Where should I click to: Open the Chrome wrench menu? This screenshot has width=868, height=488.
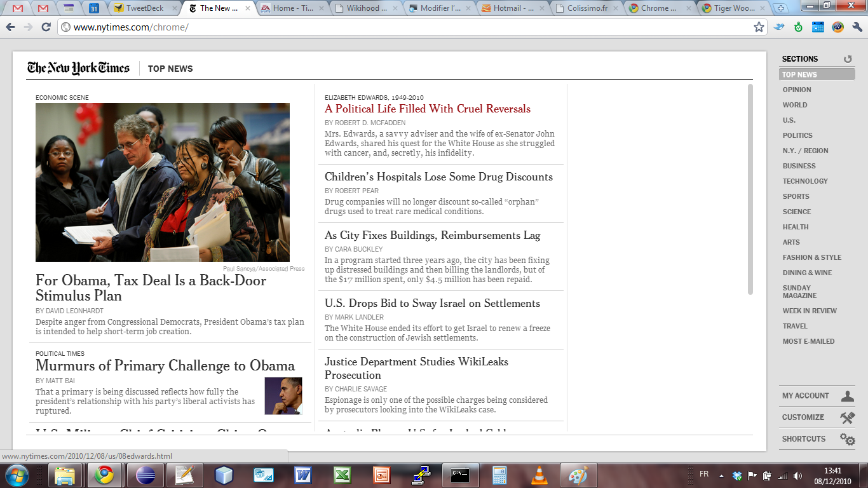pyautogui.click(x=857, y=27)
